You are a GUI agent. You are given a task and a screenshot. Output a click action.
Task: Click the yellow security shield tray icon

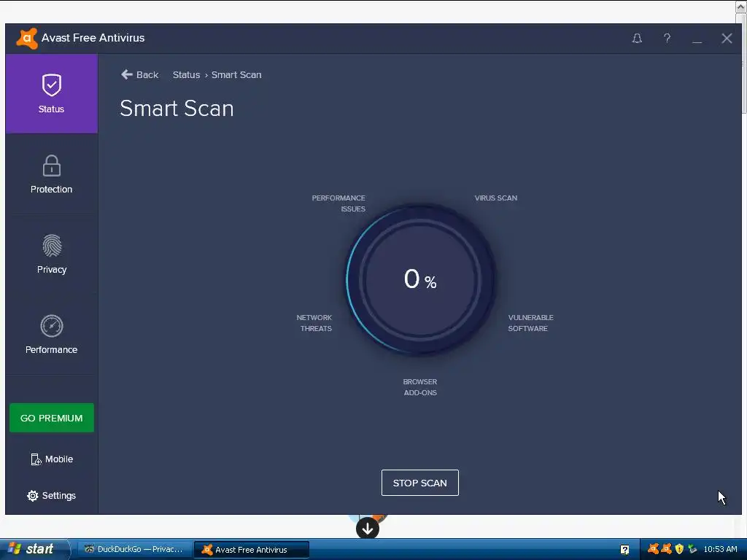coord(679,549)
